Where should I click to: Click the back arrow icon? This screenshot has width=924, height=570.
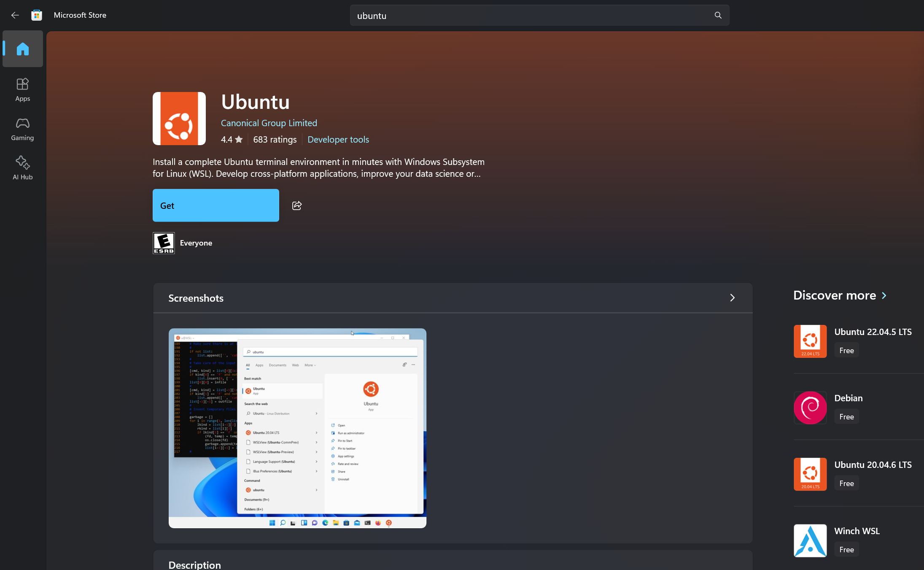click(15, 15)
